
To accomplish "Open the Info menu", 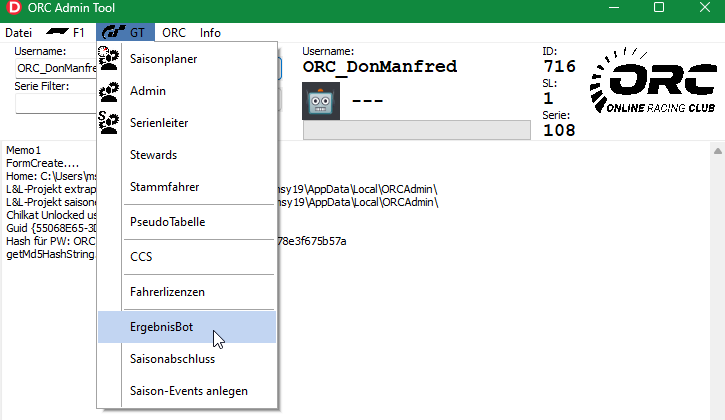I will [210, 32].
